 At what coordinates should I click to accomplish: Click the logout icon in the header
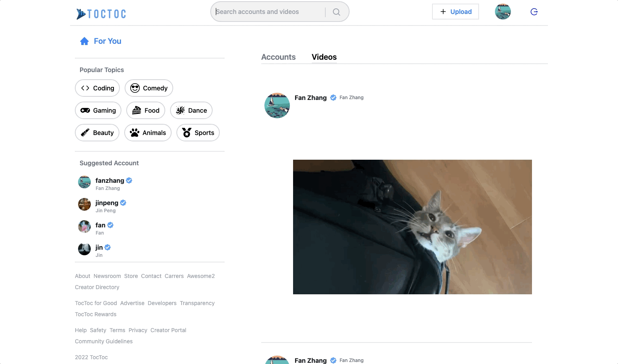(x=534, y=12)
